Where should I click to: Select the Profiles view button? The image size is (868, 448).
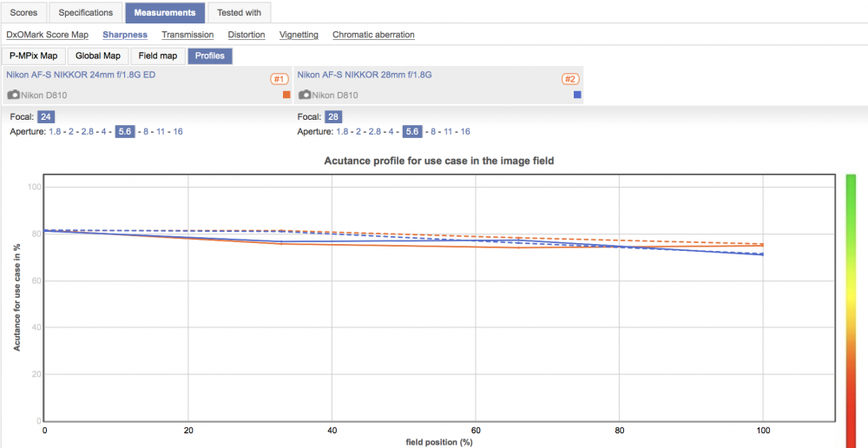tap(210, 56)
